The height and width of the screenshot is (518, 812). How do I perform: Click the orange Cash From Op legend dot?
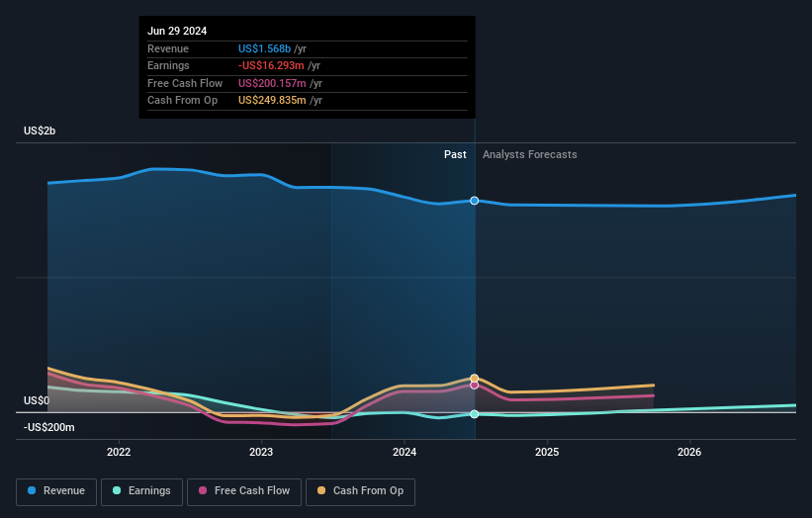pos(321,490)
